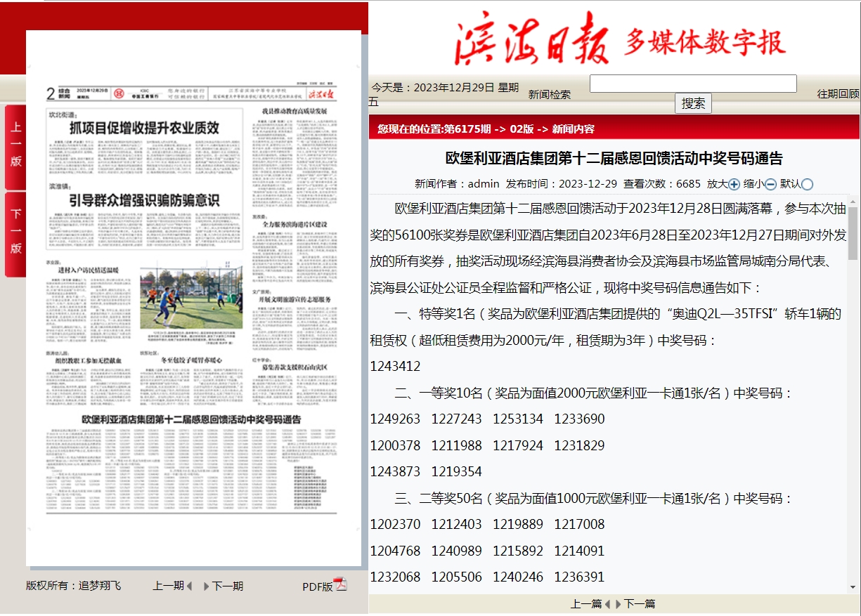Click the 欧堡利亚 notice headline on the newspaper page

[191, 419]
